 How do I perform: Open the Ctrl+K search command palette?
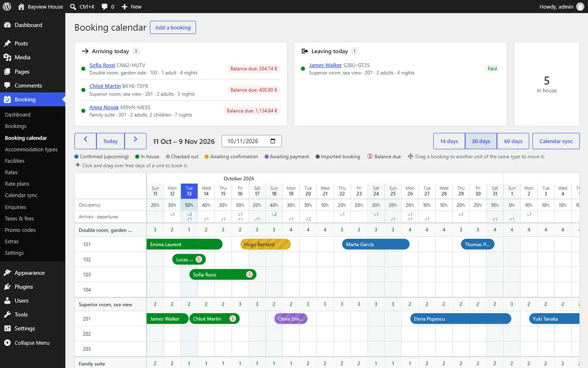point(82,7)
